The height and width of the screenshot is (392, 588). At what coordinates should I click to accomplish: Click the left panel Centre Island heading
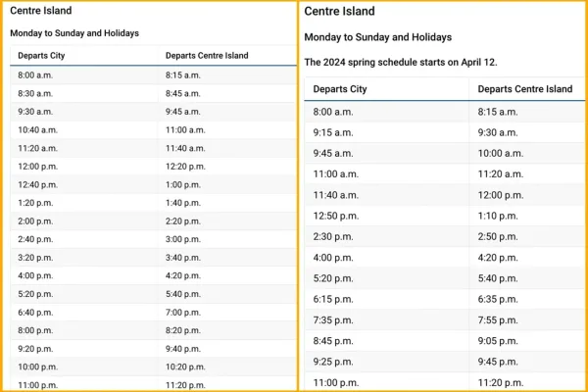pyautogui.click(x=41, y=11)
